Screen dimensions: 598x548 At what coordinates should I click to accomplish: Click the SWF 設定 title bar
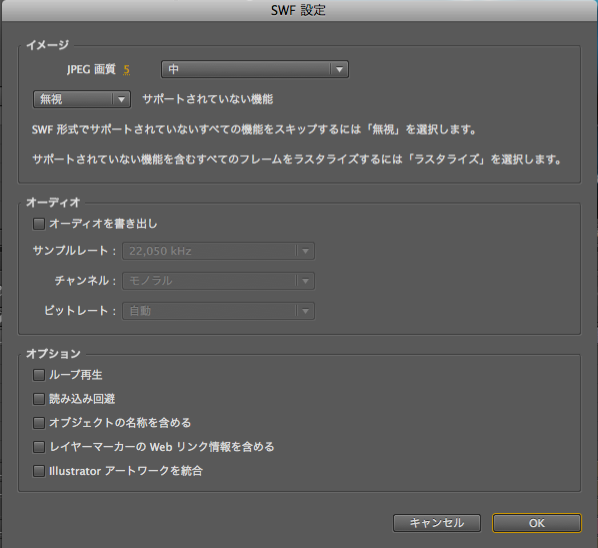pos(298,10)
